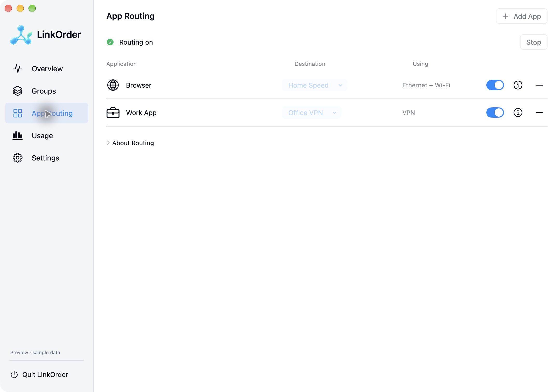This screenshot has height=392, width=560.
Task: Click the Usage bar chart icon
Action: [18, 136]
